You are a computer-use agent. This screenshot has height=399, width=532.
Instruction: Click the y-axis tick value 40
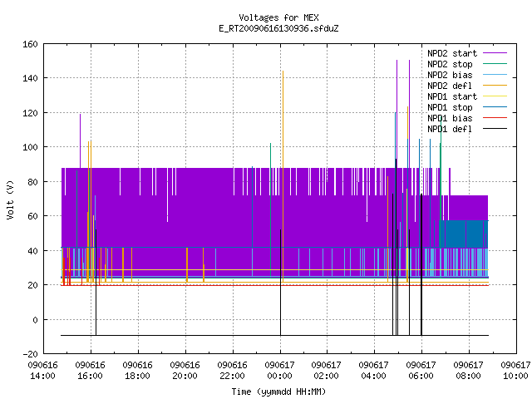(x=33, y=251)
